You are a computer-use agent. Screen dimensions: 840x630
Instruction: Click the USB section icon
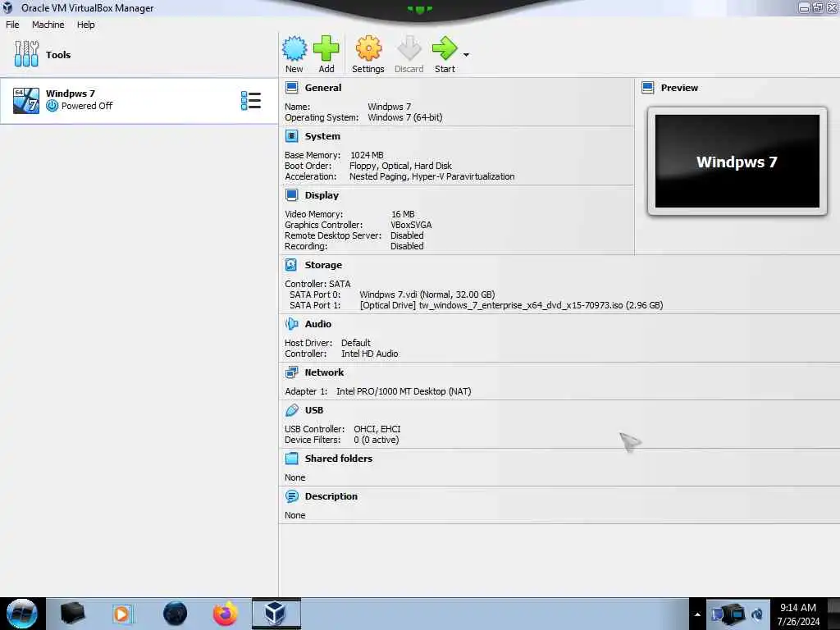[x=291, y=410]
